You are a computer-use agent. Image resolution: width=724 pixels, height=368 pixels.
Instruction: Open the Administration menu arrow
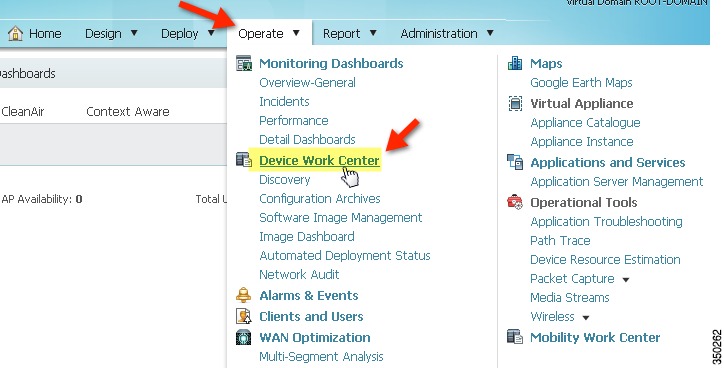(490, 33)
